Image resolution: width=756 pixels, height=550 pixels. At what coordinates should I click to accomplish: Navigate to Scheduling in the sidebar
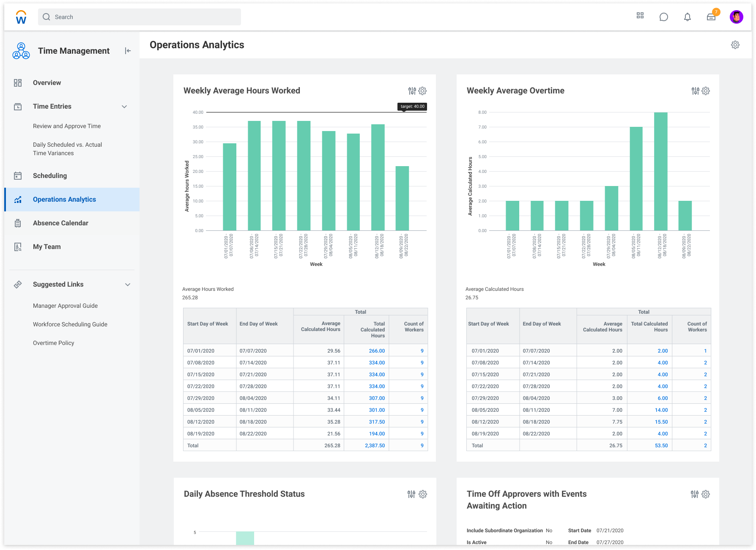50,175
